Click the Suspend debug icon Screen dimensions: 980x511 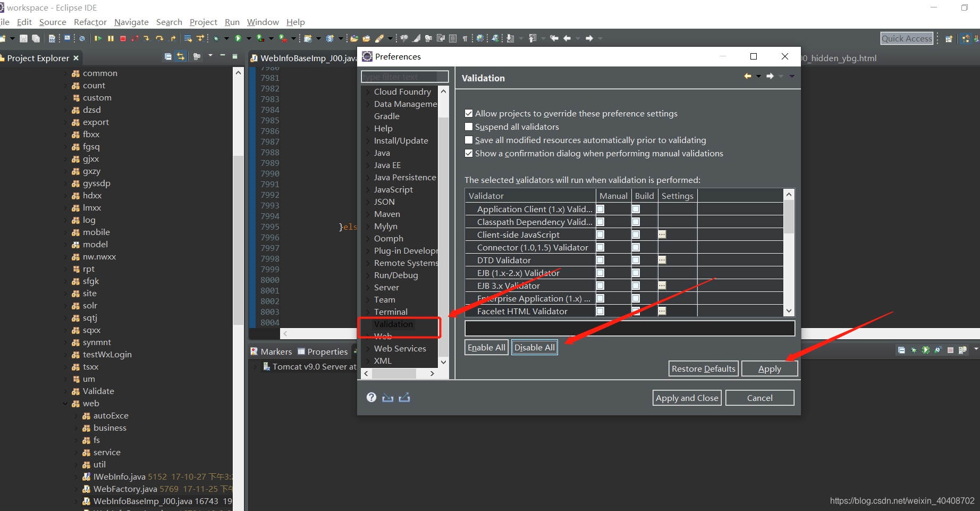pos(111,38)
